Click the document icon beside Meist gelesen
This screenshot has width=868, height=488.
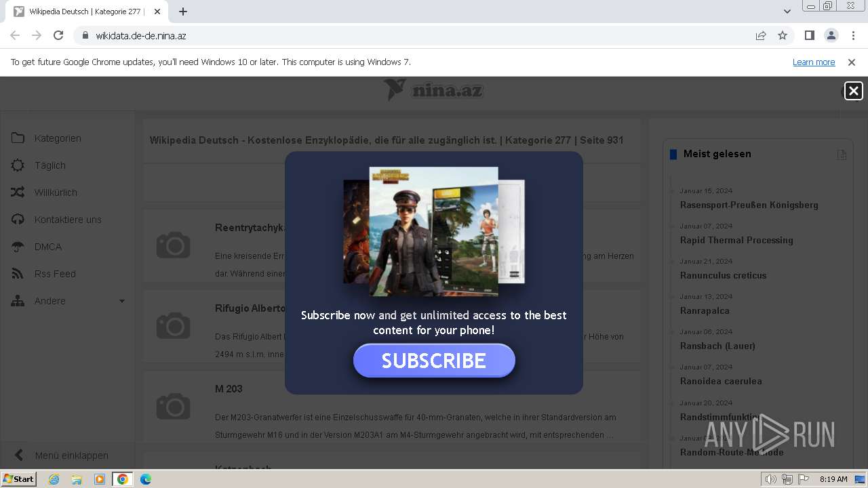pos(842,155)
